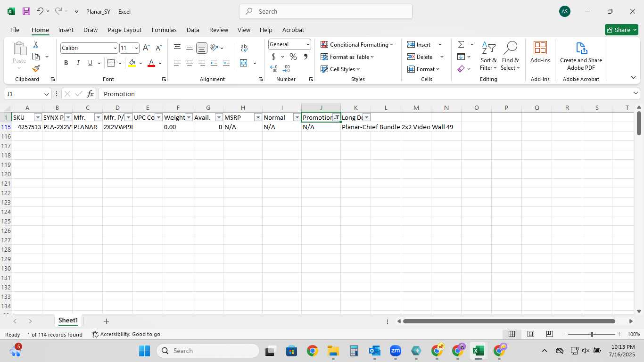The image size is (644, 362).
Task: Expand the General number format dropdown
Action: [308, 44]
